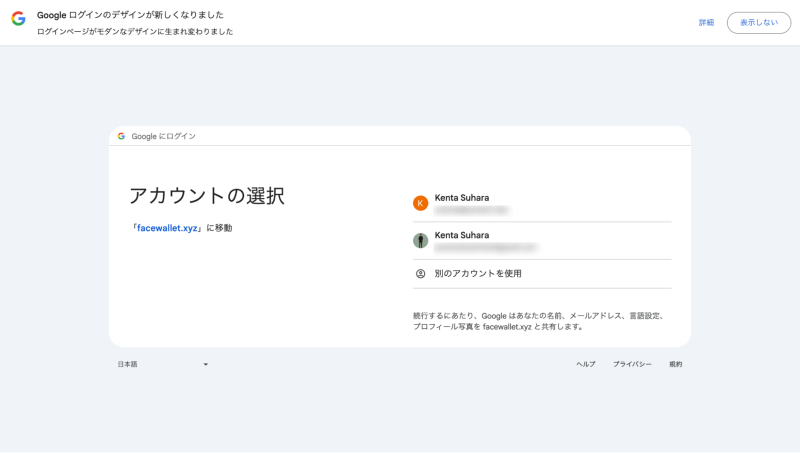Click the second 'Kenta Suhara' name text
The height and width of the screenshot is (453, 800).
point(462,235)
